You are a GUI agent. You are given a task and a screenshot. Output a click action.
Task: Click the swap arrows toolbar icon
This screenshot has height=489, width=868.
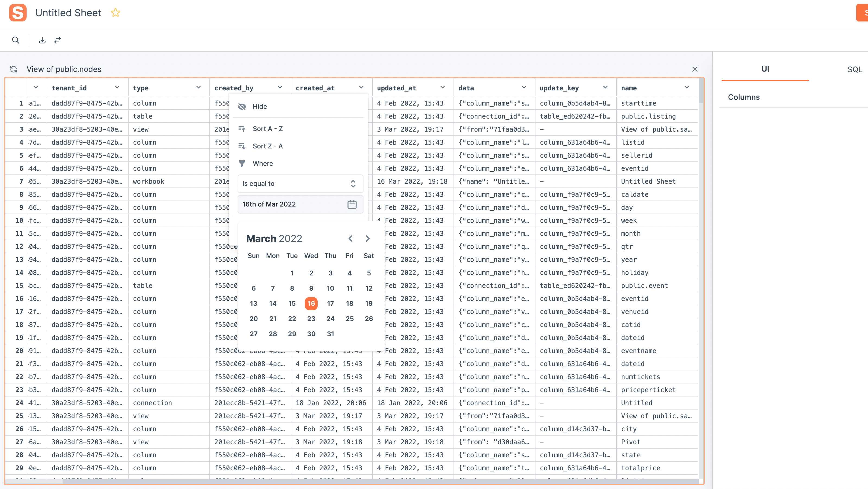(58, 40)
